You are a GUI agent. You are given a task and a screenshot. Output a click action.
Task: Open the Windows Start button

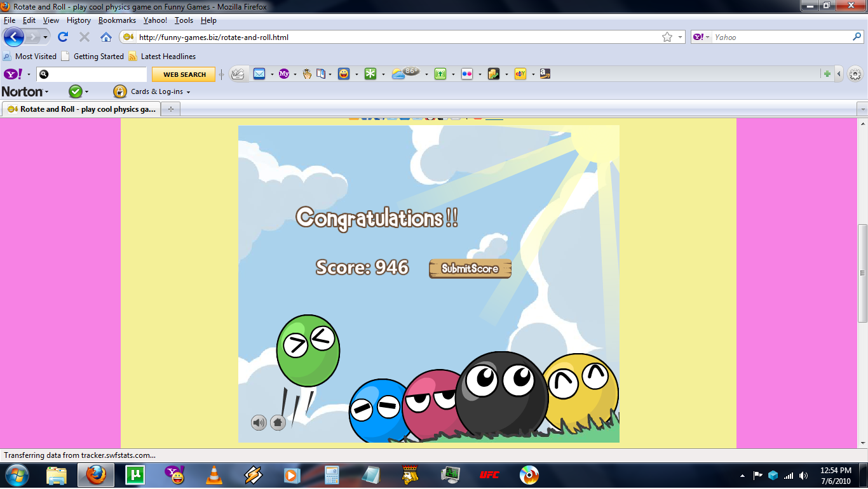pyautogui.click(x=16, y=475)
